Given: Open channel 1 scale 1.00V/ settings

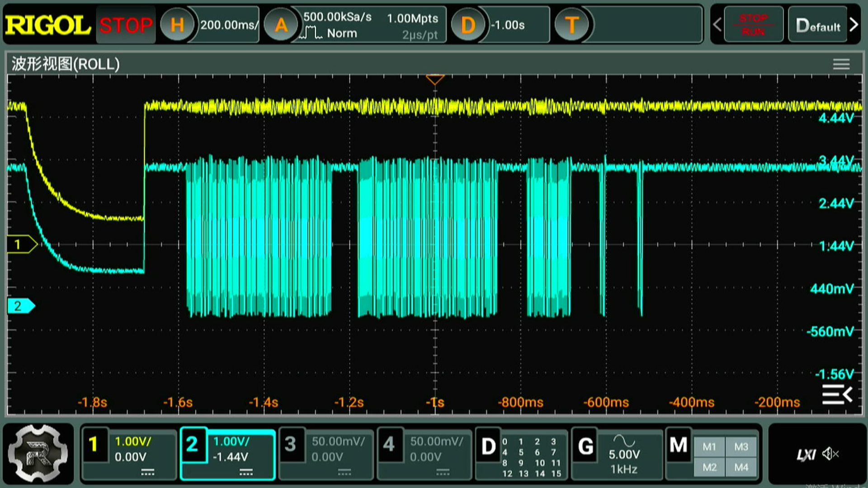Looking at the screenshot, I should 133,441.
